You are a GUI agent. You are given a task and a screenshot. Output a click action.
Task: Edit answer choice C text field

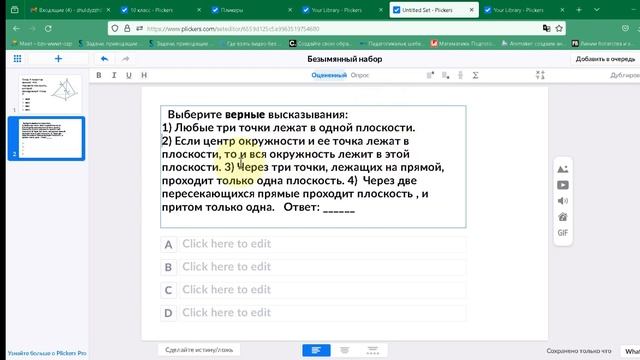pos(323,290)
